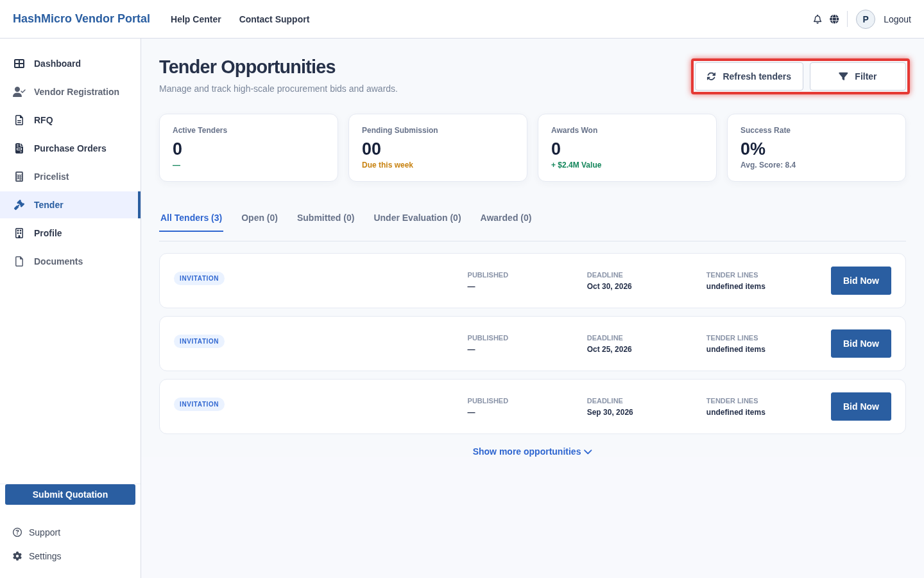Expand Show more opportunities chevron

click(588, 452)
